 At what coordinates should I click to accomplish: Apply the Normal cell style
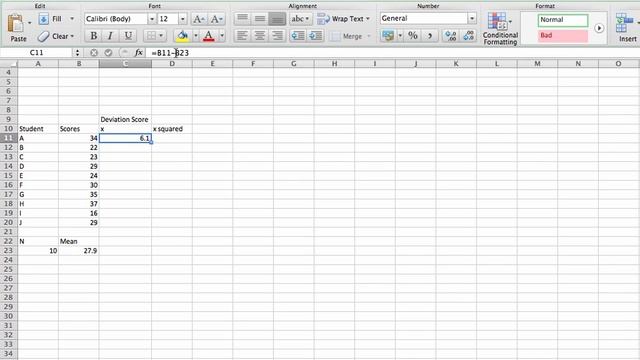(563, 20)
